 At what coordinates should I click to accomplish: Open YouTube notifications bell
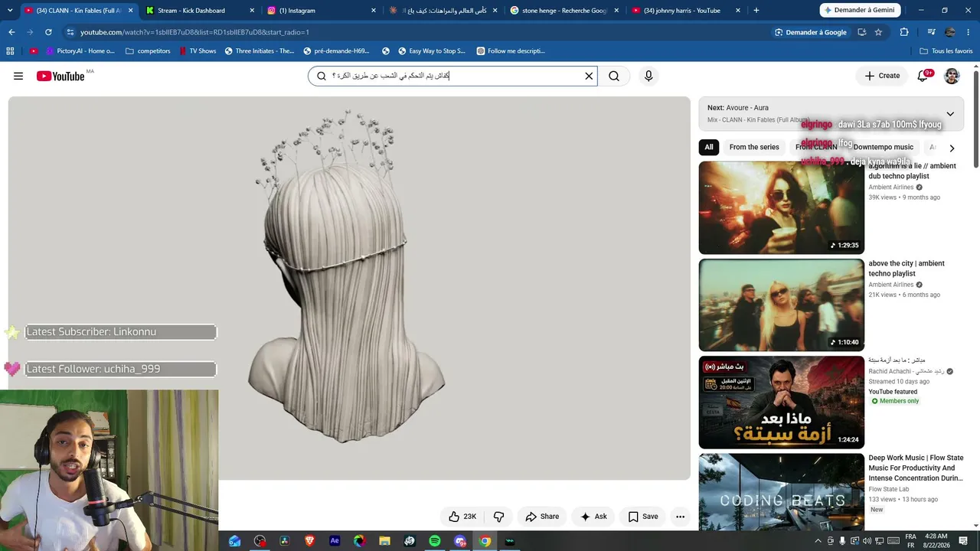[923, 76]
